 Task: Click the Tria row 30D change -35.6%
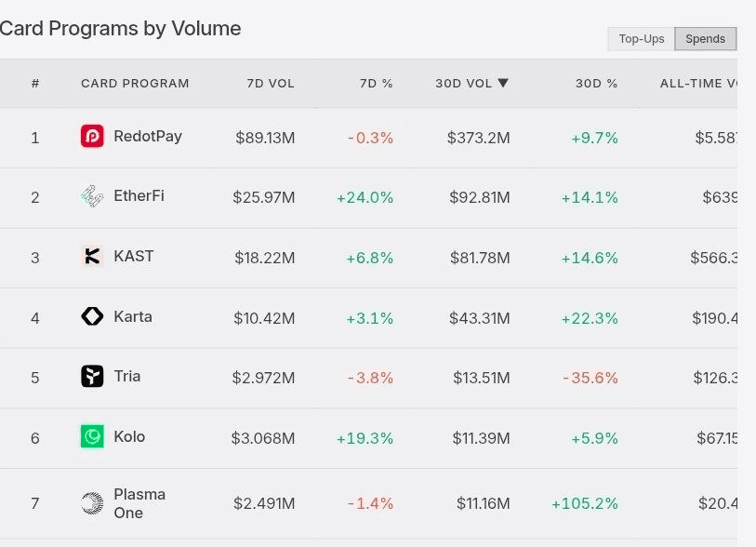point(590,378)
